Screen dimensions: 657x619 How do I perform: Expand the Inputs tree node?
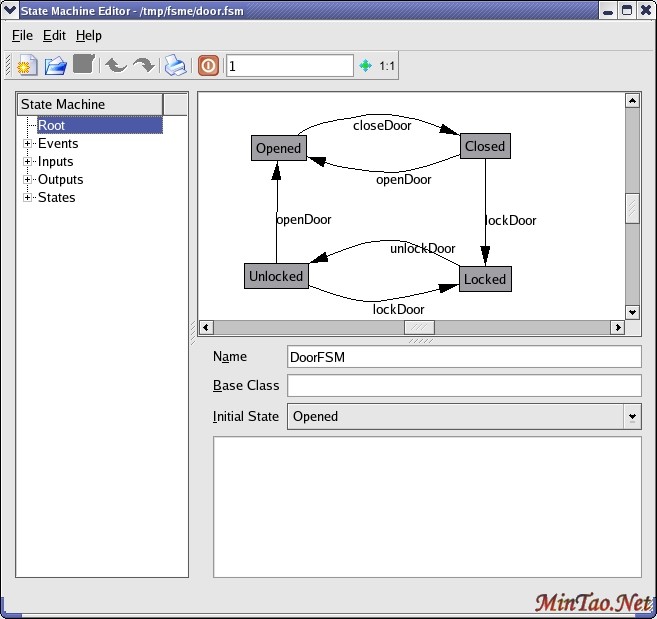click(x=28, y=162)
